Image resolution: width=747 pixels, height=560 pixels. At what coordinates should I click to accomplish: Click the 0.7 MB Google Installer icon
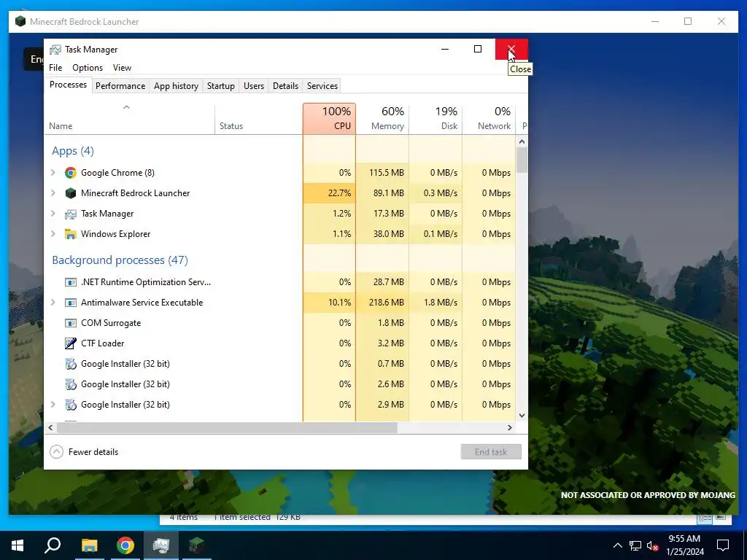pyautogui.click(x=71, y=364)
